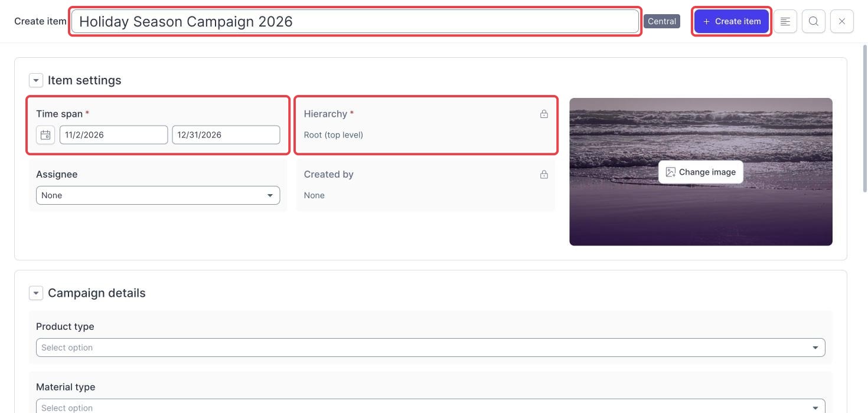Edit the start date 11/2/2026

pyautogui.click(x=113, y=135)
